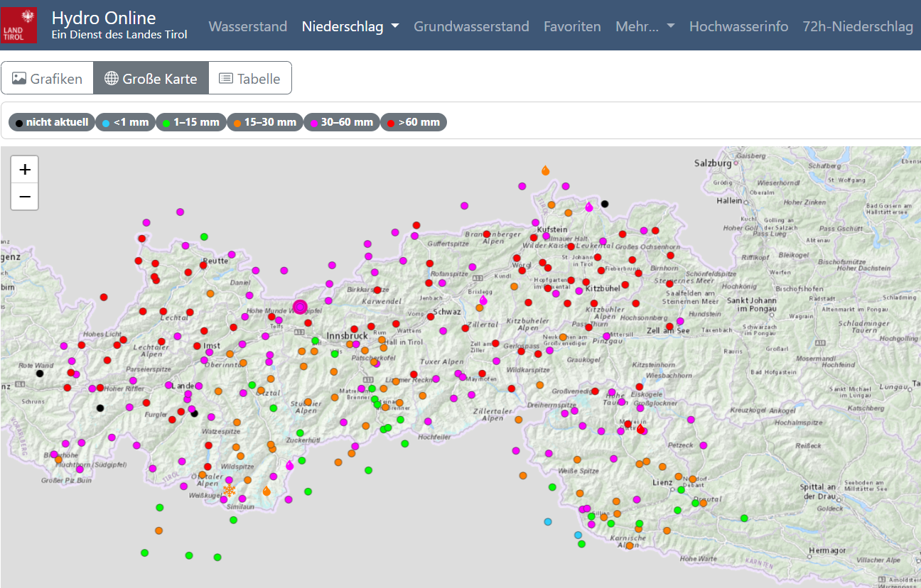Open the 72h-Niederschlag page

858,26
